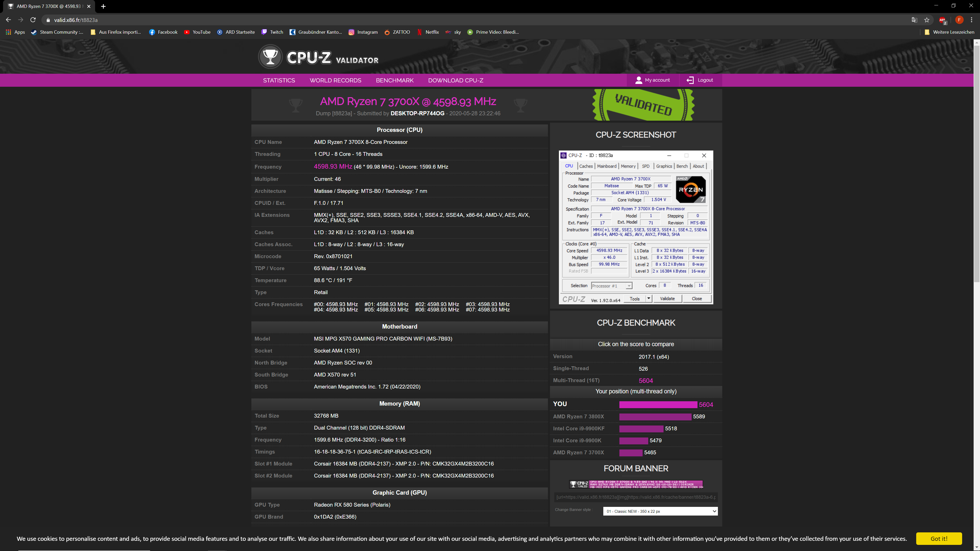This screenshot has width=980, height=551.
Task: Open the Weitere Lesezeichen folder
Action: (x=949, y=32)
